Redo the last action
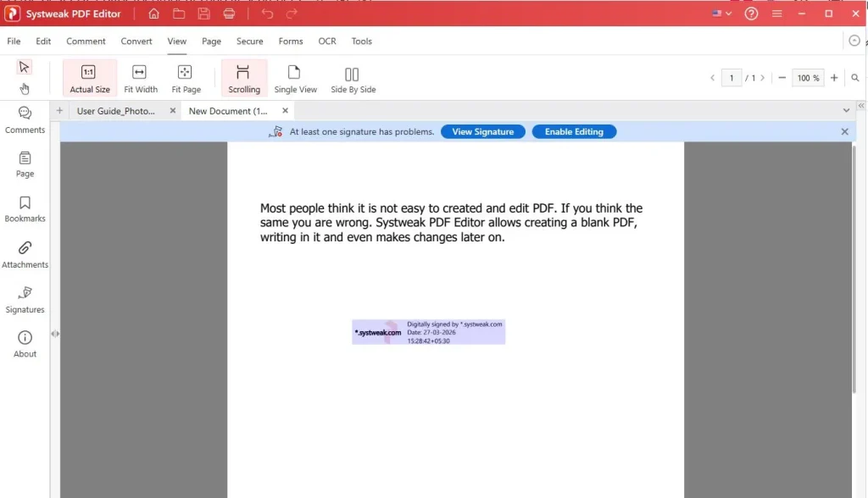Viewport: 868px width, 498px height. [292, 14]
